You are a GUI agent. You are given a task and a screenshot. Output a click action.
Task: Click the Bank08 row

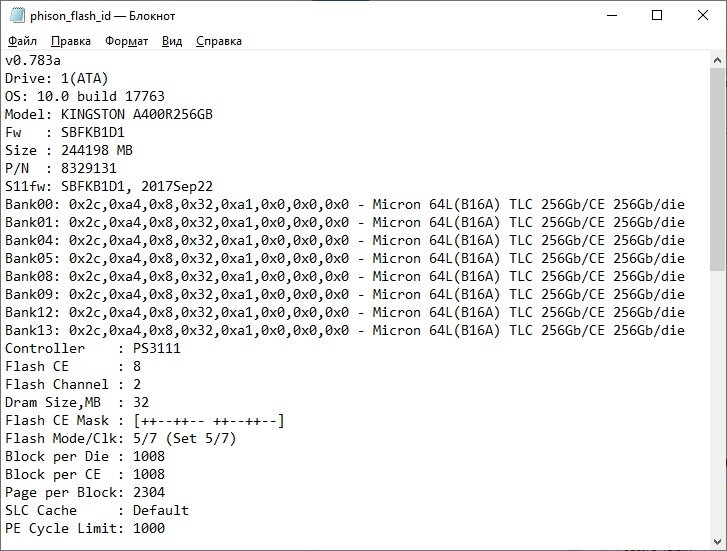[x=345, y=276]
